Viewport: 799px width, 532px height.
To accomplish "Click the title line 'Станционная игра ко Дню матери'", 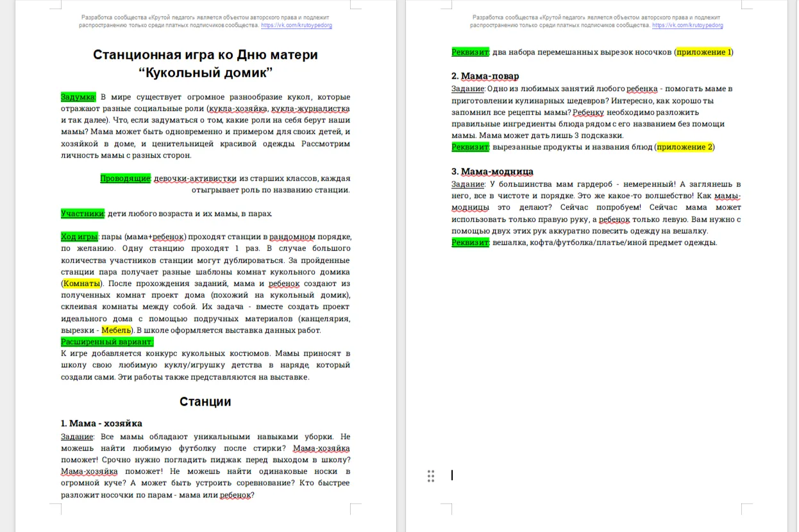I will tap(205, 54).
